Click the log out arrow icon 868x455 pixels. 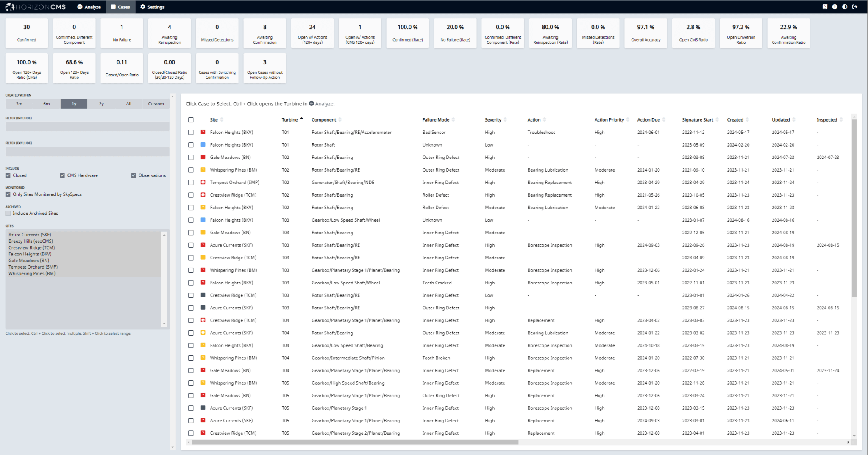tap(855, 7)
